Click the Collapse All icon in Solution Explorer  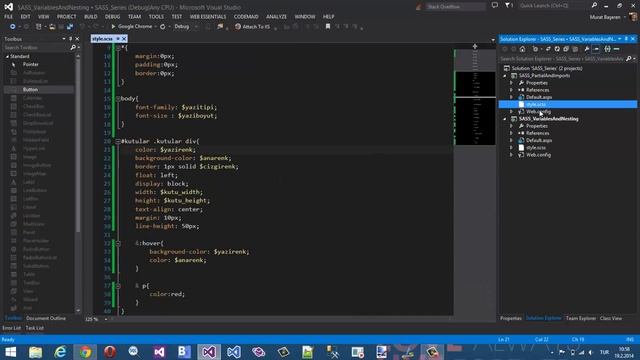566,49
